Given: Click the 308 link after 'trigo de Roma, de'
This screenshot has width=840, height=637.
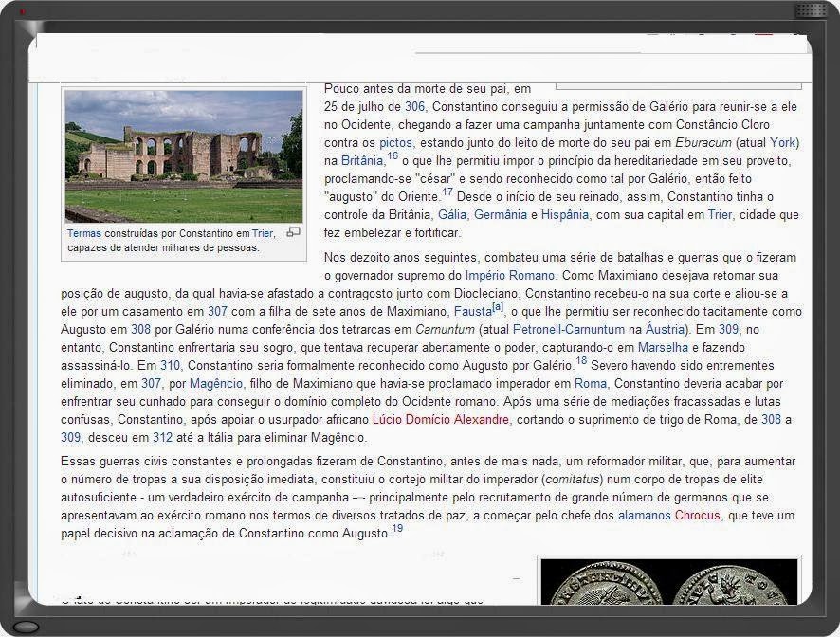Looking at the screenshot, I should tap(772, 420).
